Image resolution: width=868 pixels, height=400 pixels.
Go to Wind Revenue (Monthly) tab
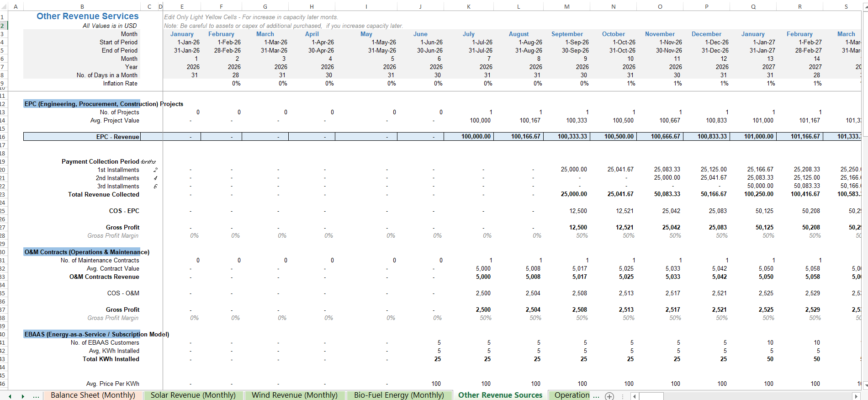coord(294,395)
